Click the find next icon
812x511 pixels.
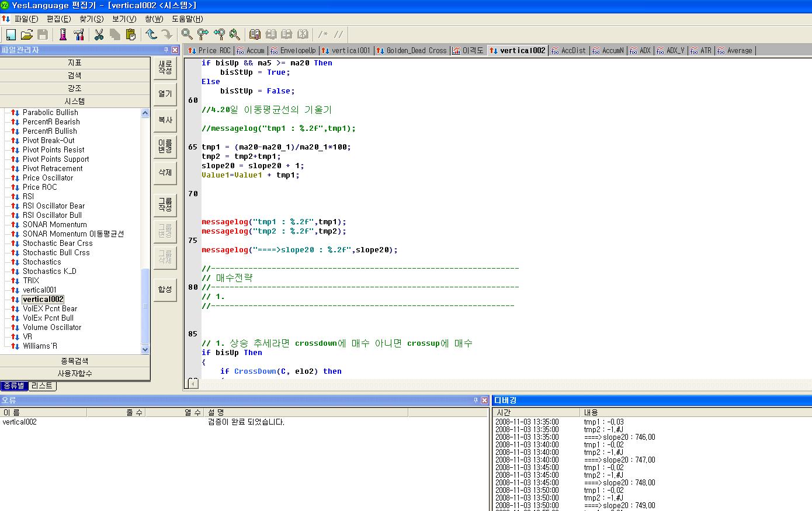203,34
